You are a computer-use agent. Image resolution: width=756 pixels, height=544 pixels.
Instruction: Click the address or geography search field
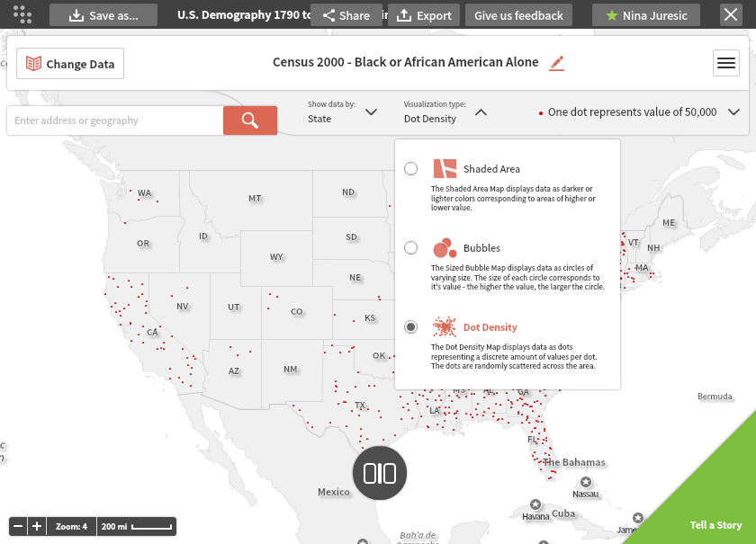pos(114,120)
